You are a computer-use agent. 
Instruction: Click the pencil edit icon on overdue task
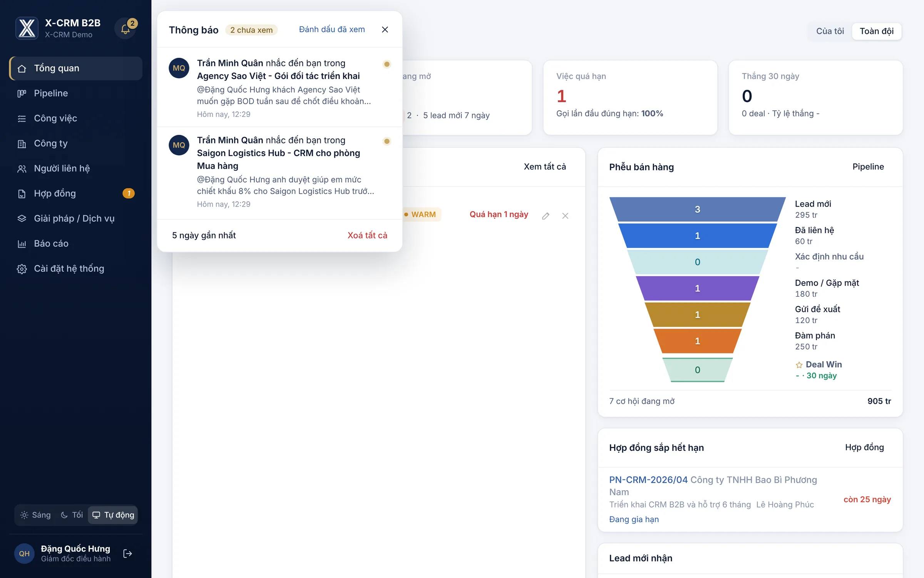[546, 216]
